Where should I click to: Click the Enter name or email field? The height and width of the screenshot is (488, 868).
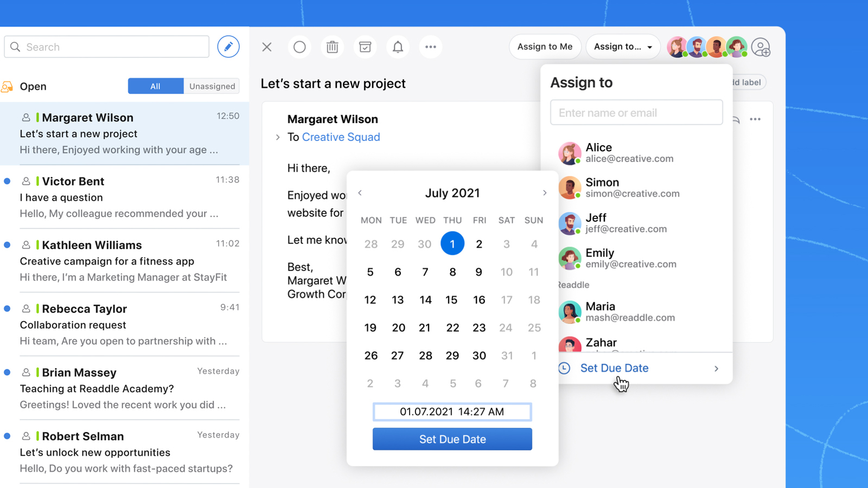[x=636, y=113]
